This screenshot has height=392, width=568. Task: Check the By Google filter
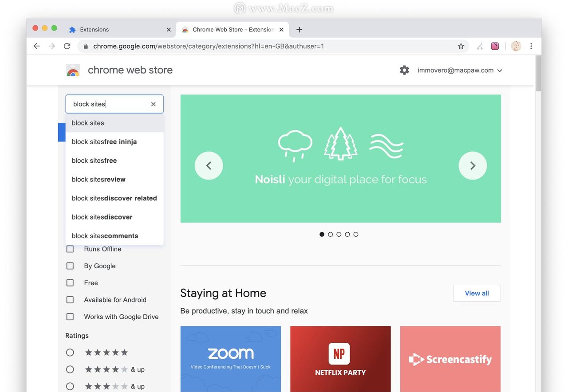(70, 266)
